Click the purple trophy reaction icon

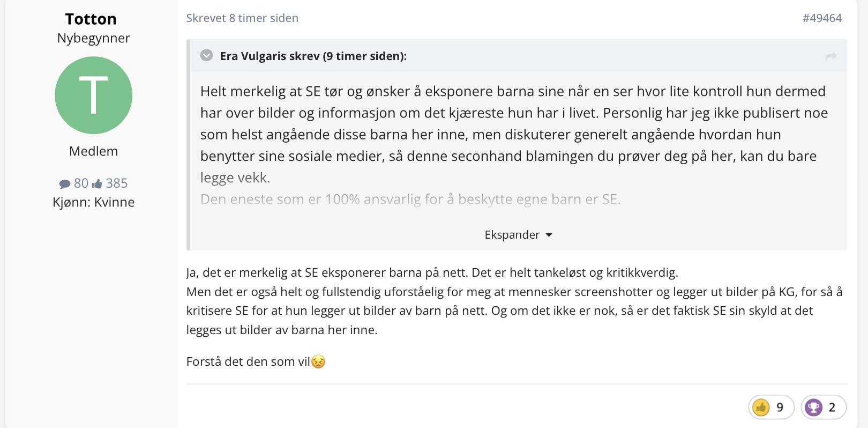(813, 407)
